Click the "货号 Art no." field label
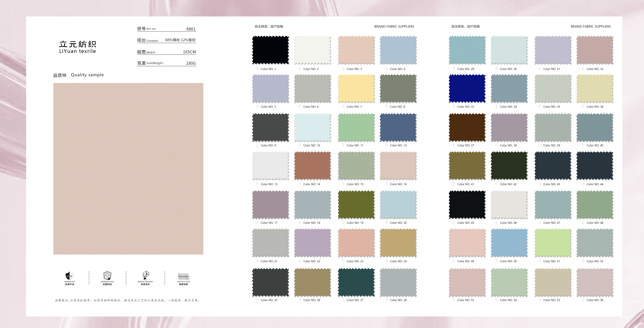Image resolution: width=644 pixels, height=328 pixels. click(146, 29)
